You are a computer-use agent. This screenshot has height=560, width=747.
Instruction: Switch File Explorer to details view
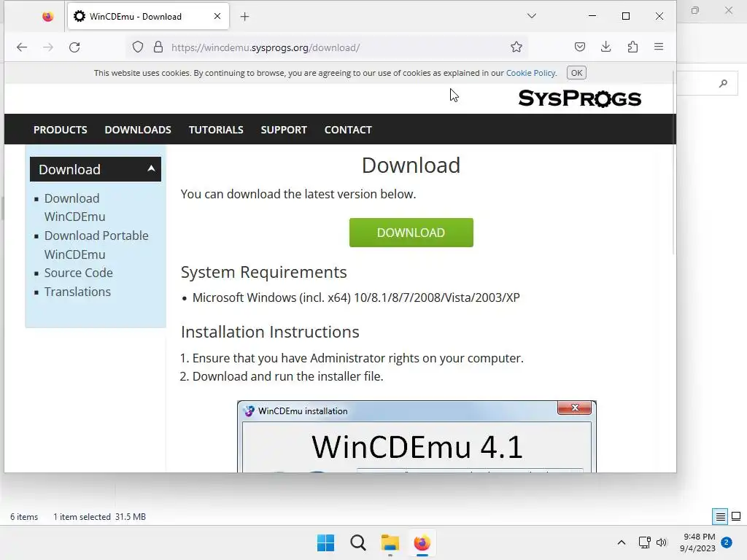pos(720,516)
